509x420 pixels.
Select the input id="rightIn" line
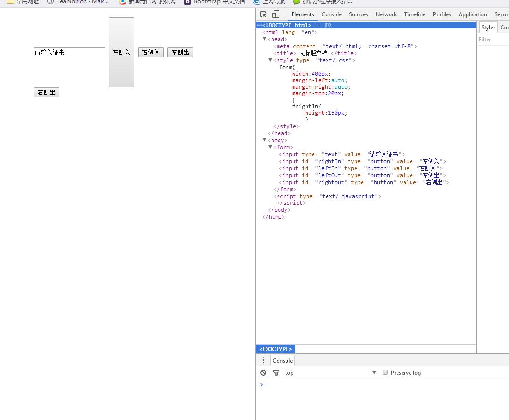pos(363,161)
